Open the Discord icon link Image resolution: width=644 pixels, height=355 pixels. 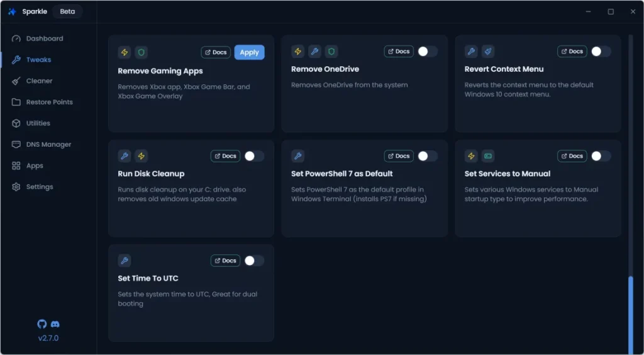point(55,324)
